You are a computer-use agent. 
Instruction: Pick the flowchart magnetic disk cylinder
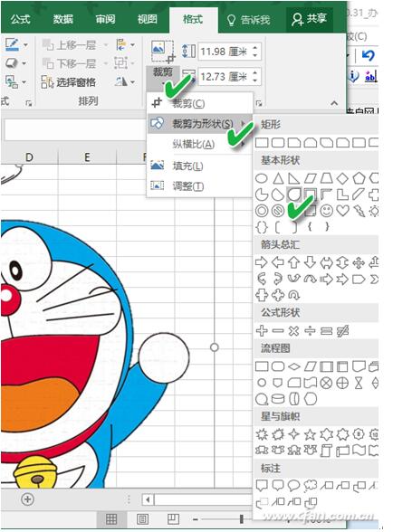click(278, 399)
